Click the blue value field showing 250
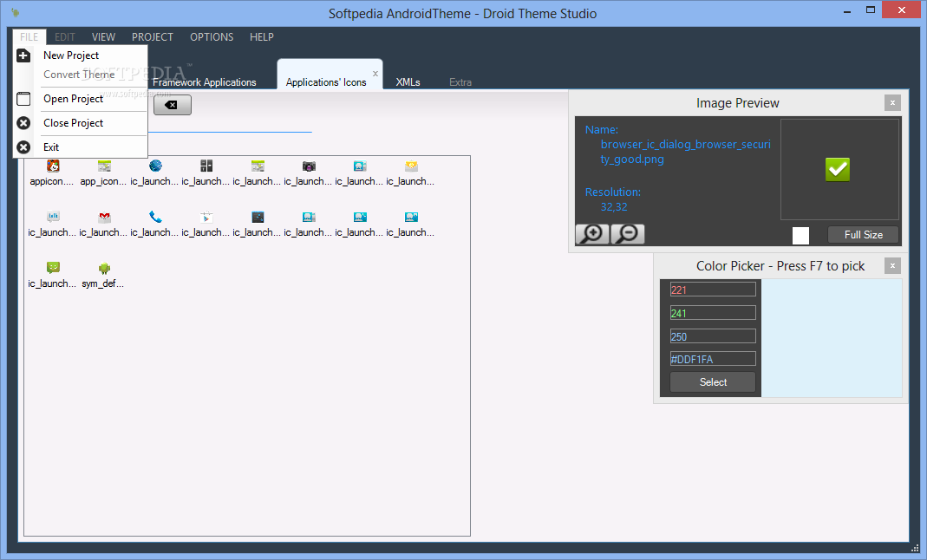 [713, 336]
